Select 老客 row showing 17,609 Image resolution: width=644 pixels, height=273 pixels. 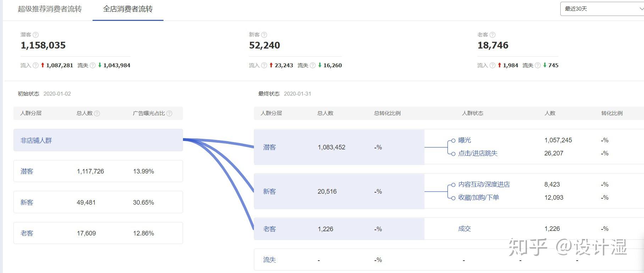[98, 233]
